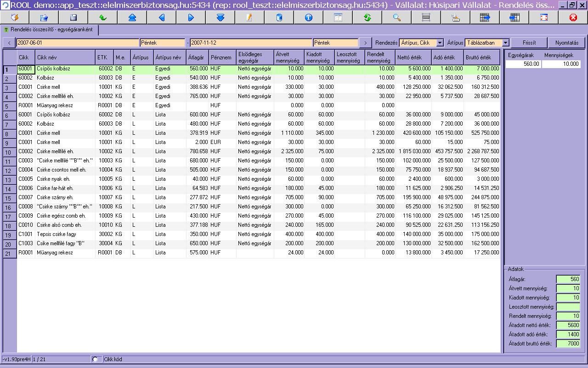Image resolution: width=588 pixels, height=368 pixels.
Task: Jump to last record with double down arrow
Action: tap(220, 17)
